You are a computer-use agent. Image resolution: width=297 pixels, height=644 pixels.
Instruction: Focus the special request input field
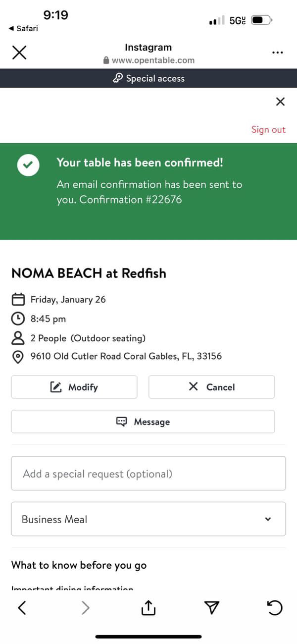[148, 474]
